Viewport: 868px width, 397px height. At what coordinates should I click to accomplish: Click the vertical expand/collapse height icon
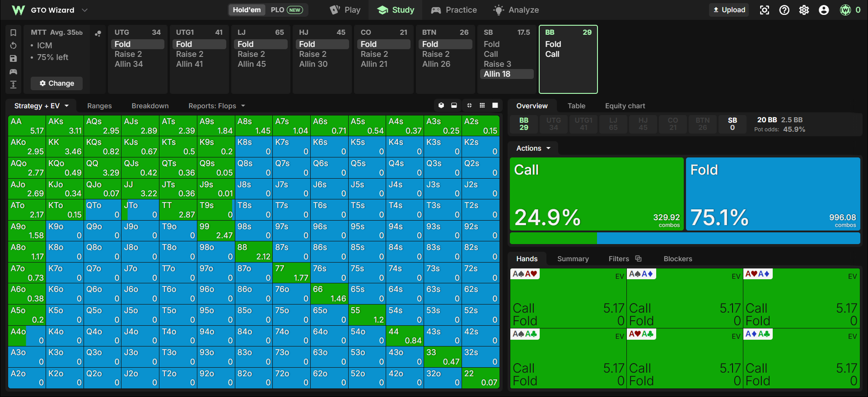[x=14, y=84]
